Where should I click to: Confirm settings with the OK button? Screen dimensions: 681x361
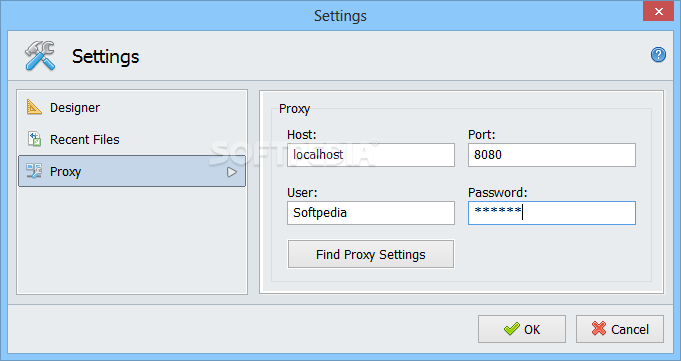[522, 329]
